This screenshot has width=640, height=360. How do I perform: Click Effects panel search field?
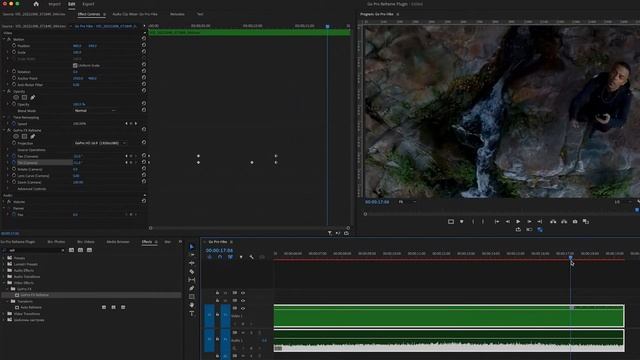(34, 250)
